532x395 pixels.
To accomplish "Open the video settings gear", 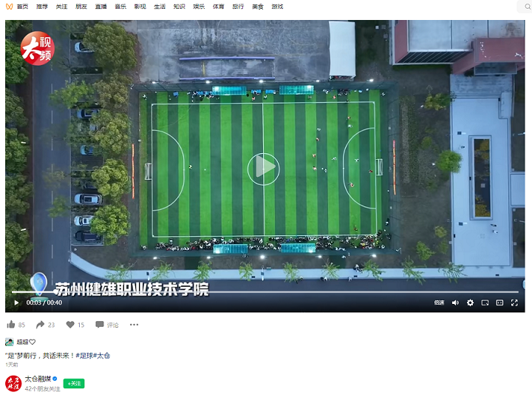I will coord(470,303).
